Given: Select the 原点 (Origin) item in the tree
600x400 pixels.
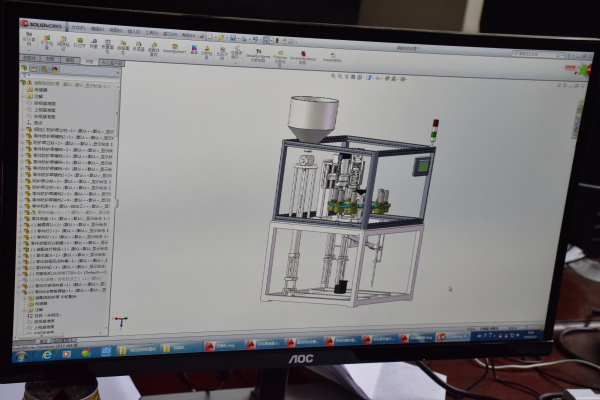Looking at the screenshot, I should coord(39,122).
